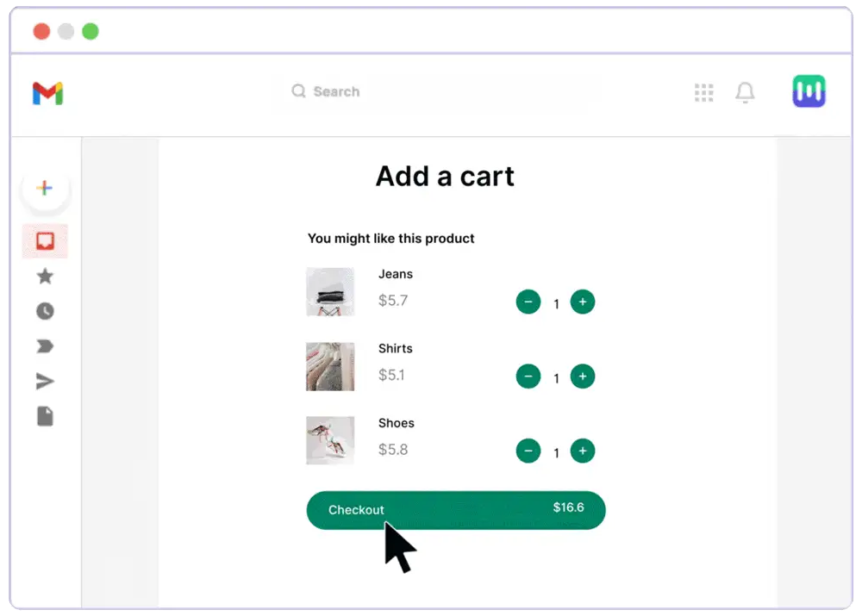Increase the Shoes quantity with plus

tap(583, 451)
